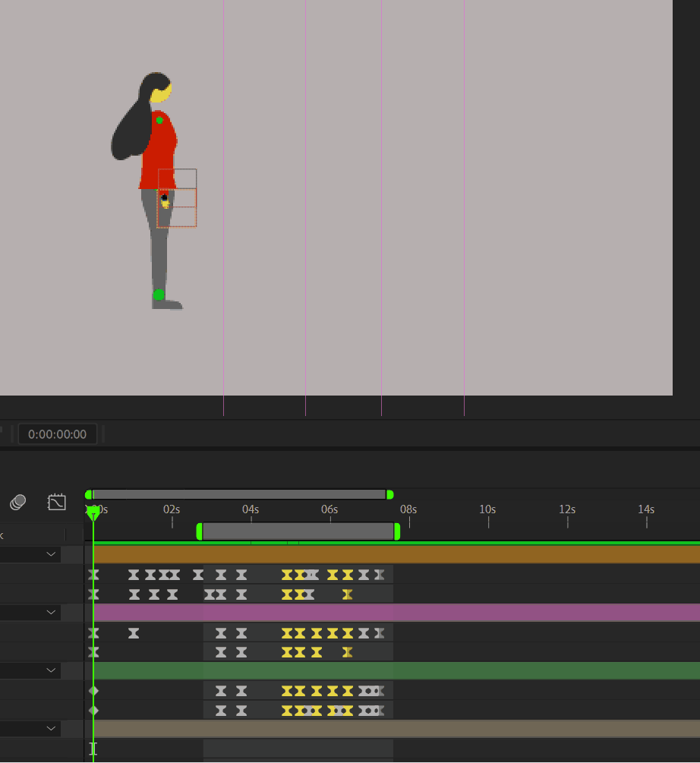Click the 08s mark on time ruler
This screenshot has width=700, height=763.
pyautogui.click(x=408, y=509)
